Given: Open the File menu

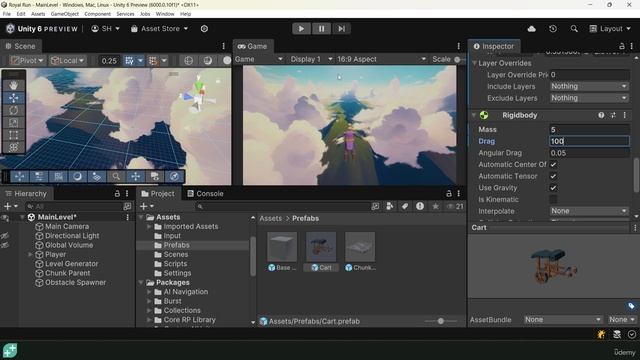Looking at the screenshot, I should tap(7, 14).
